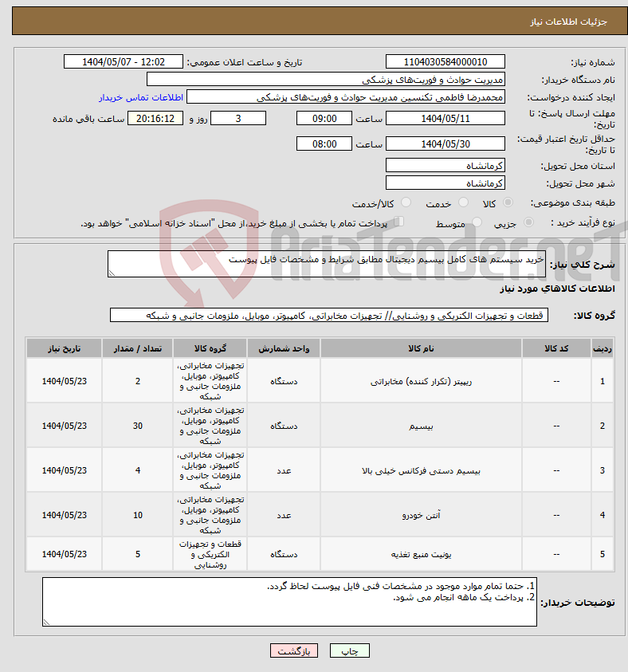
Task: Click the date 1404/05/23 in ریپیتر row
Action: point(65,381)
